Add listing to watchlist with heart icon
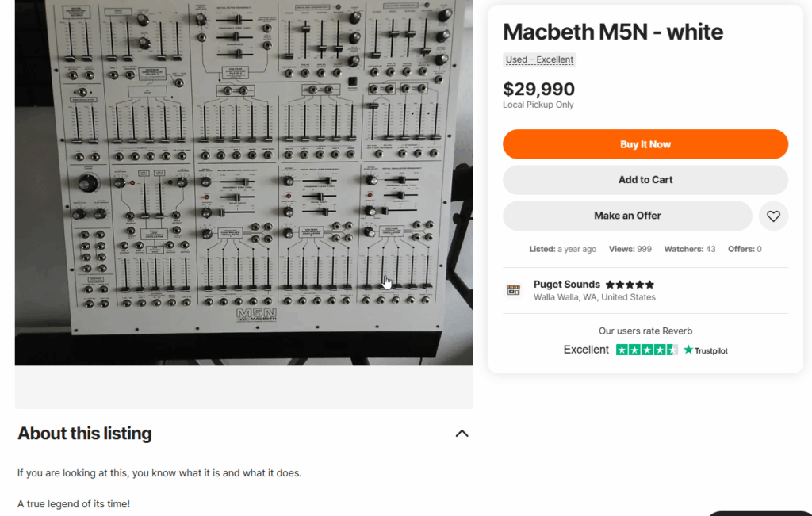This screenshot has width=812, height=516. [773, 216]
